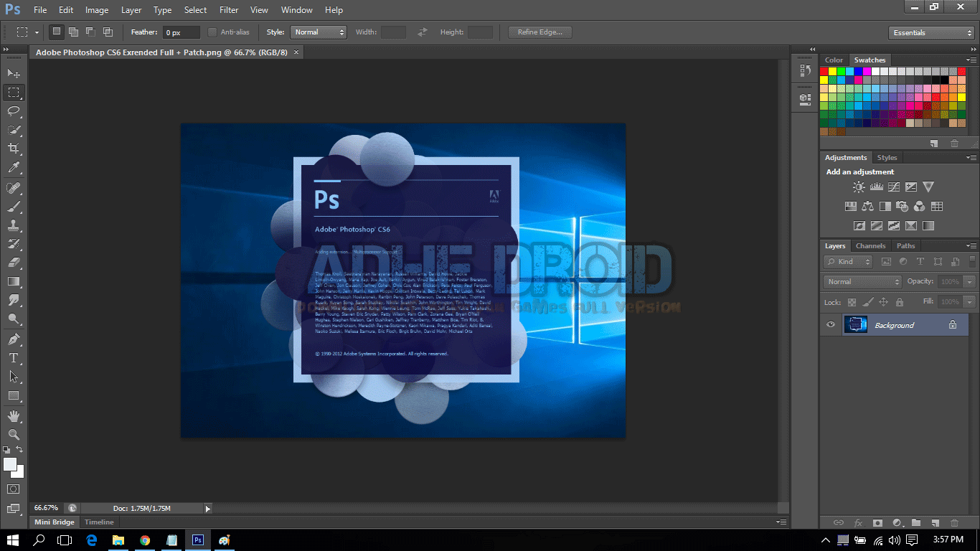Activate the Crop tool
The height and width of the screenshot is (551, 980).
tap(14, 148)
